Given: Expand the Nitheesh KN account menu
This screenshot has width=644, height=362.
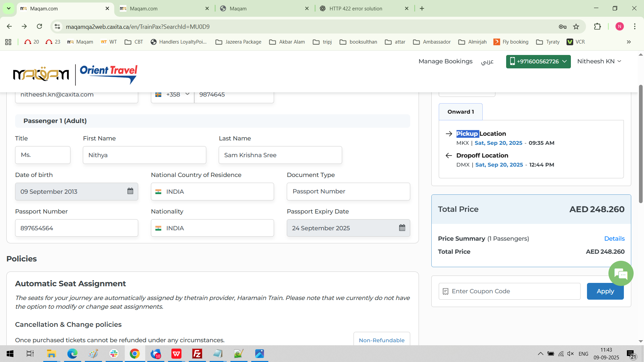Looking at the screenshot, I should [599, 61].
